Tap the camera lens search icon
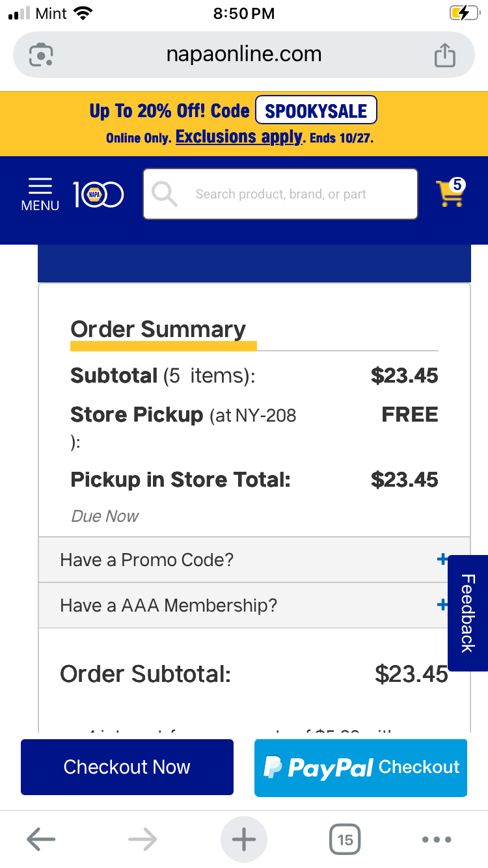 tap(41, 55)
